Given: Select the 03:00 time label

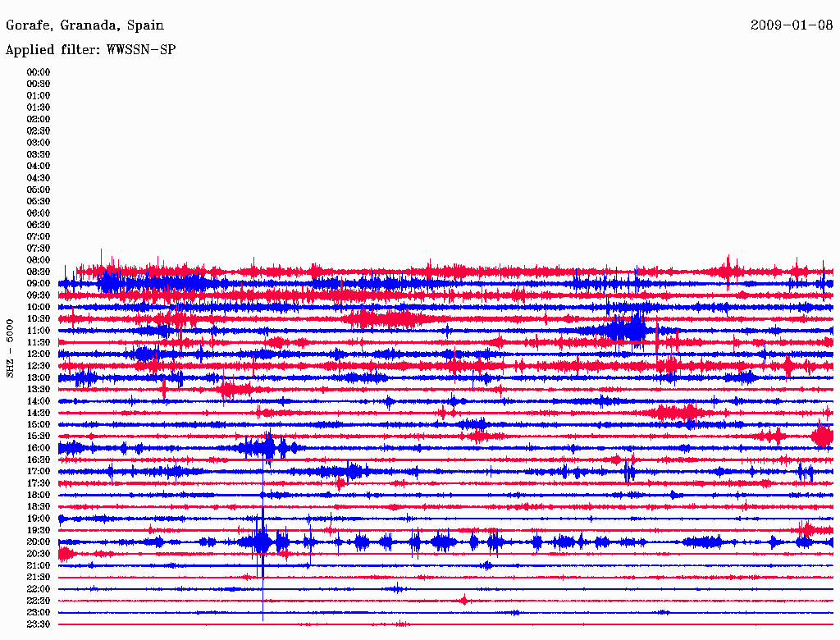Looking at the screenshot, I should coord(38,143).
